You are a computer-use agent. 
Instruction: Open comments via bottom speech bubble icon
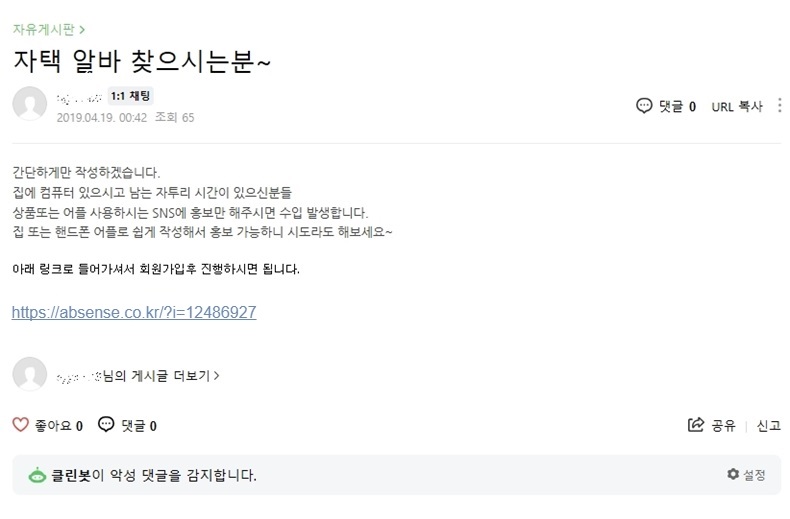[x=106, y=424]
